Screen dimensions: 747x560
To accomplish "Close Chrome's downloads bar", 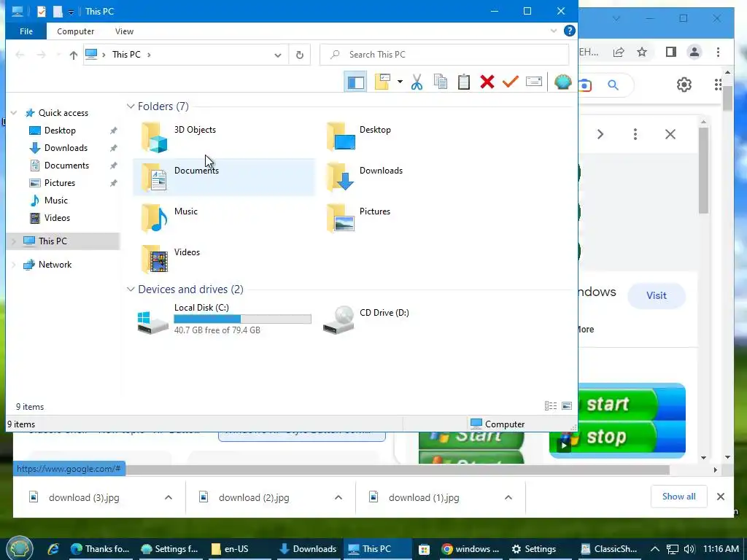I will tap(720, 497).
